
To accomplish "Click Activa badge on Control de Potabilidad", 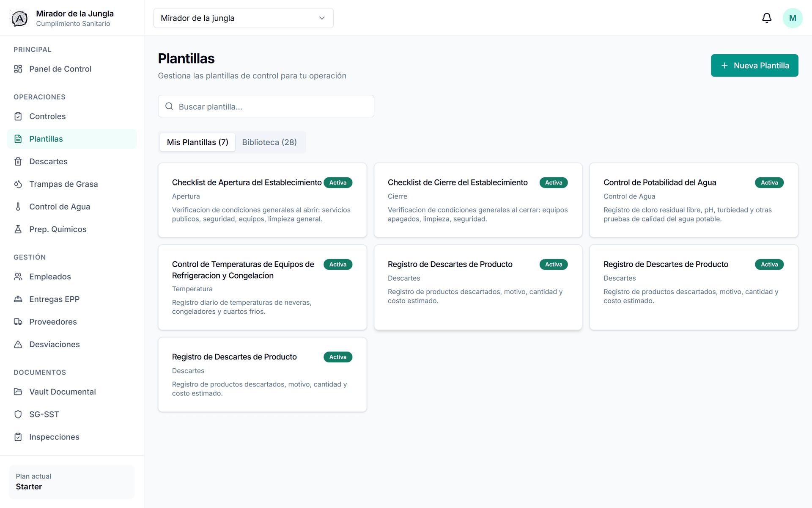I will tap(769, 182).
